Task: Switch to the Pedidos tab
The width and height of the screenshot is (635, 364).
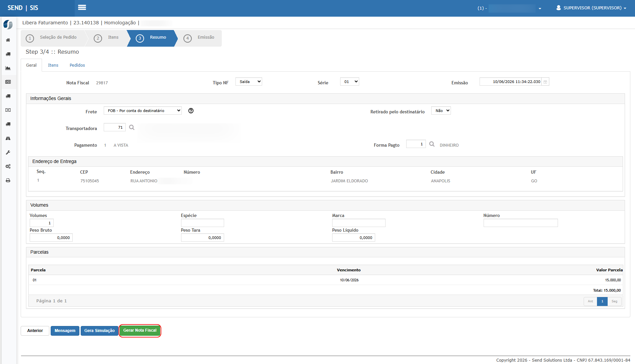Action: coord(77,65)
